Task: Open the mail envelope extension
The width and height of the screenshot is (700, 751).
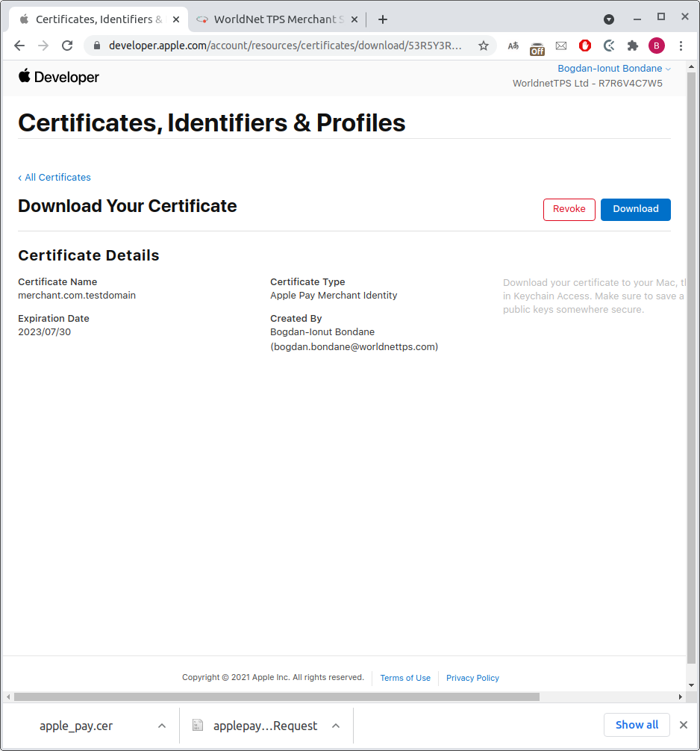Action: point(561,46)
